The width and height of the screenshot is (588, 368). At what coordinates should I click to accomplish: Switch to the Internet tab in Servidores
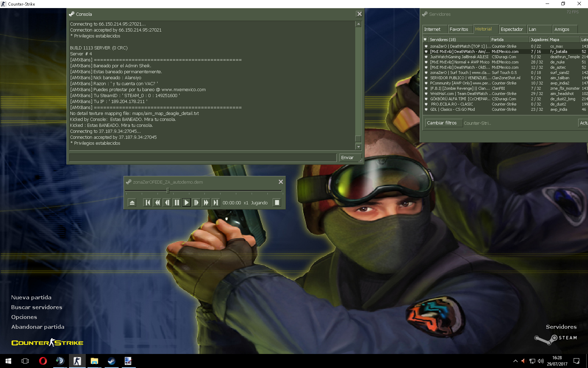(x=434, y=29)
